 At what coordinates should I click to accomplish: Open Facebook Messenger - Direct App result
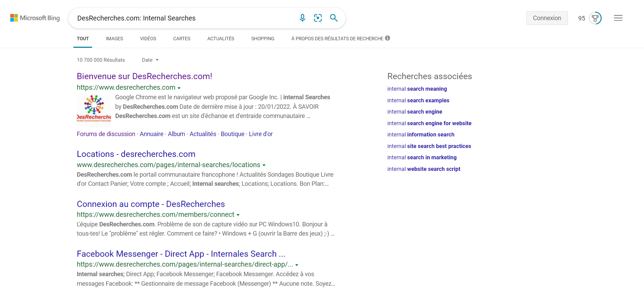point(181,254)
